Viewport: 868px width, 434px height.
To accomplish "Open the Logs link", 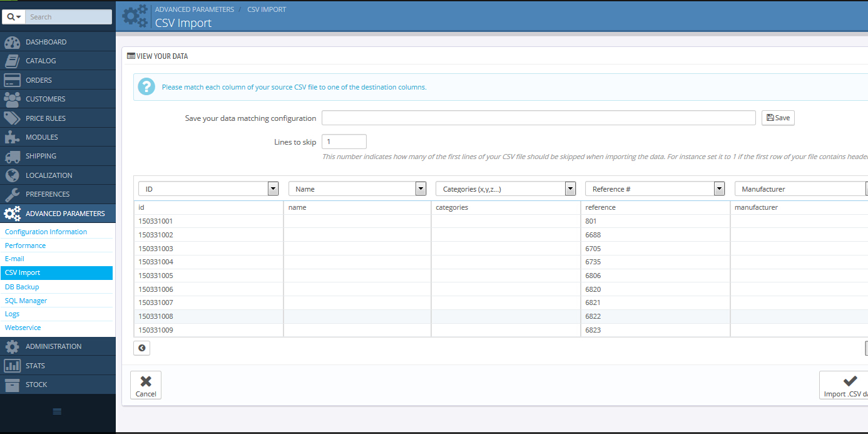I will pos(12,314).
